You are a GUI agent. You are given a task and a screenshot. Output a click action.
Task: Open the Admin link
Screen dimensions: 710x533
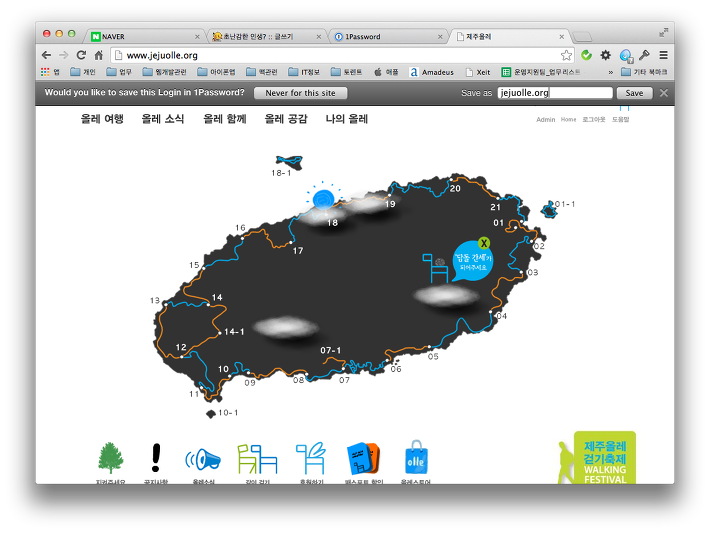pos(545,120)
